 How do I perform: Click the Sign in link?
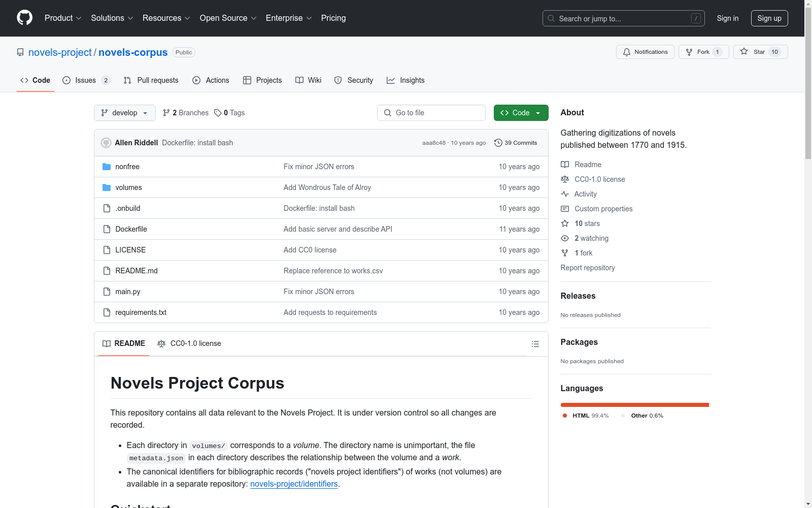point(728,18)
